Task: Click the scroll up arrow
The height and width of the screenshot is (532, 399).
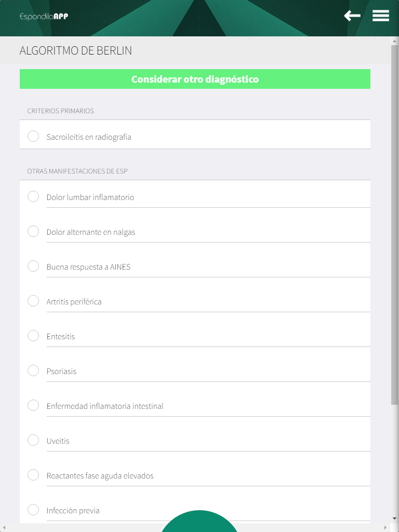Action: pyautogui.click(x=394, y=41)
